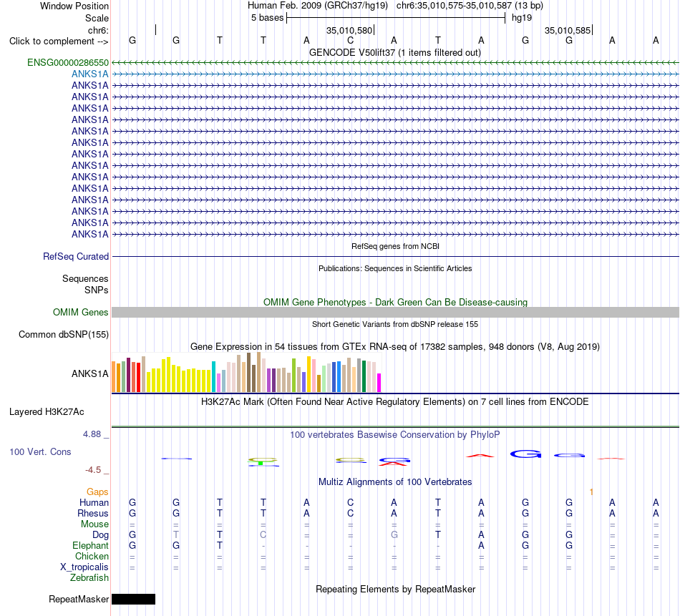
Task: Select the Zebrafish alignment row label
Action: click(89, 578)
